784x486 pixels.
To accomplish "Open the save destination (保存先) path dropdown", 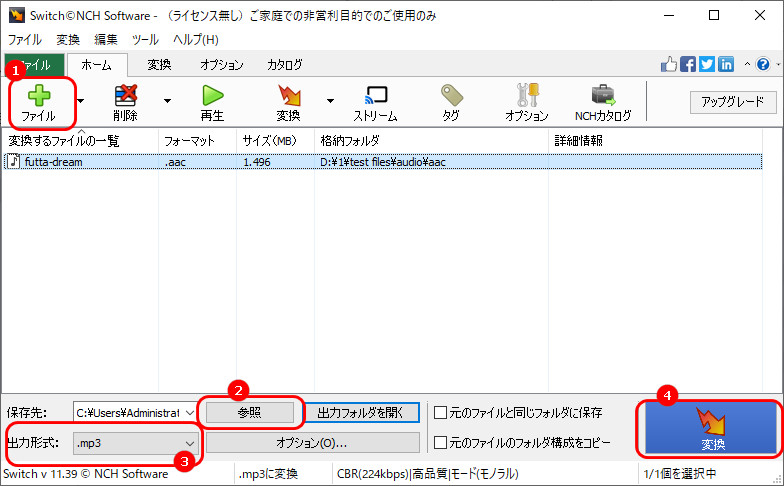I will (190, 413).
